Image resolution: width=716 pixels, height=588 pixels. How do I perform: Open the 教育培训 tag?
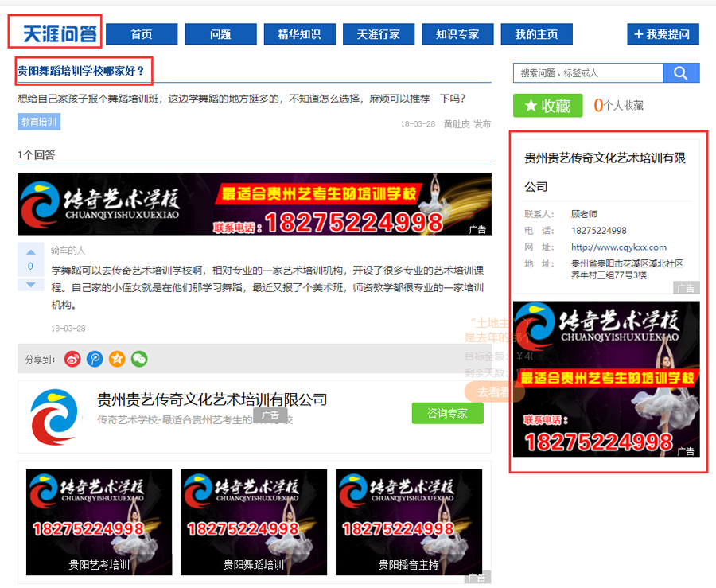tap(39, 122)
